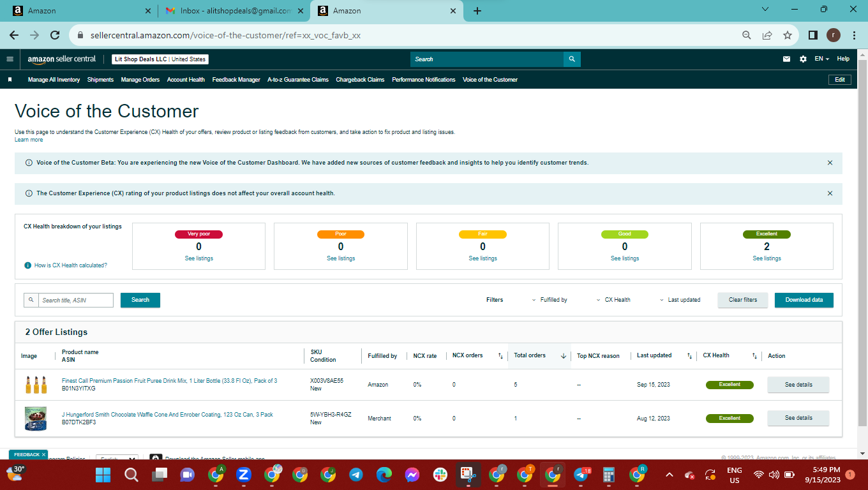Open Windows Search from the taskbar
The image size is (868, 490).
coord(131,475)
